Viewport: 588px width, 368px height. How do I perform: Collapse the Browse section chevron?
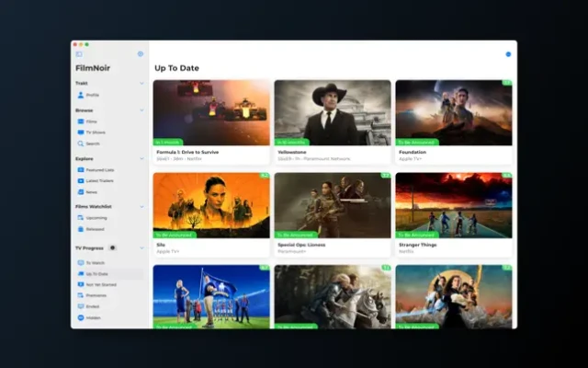(x=141, y=110)
